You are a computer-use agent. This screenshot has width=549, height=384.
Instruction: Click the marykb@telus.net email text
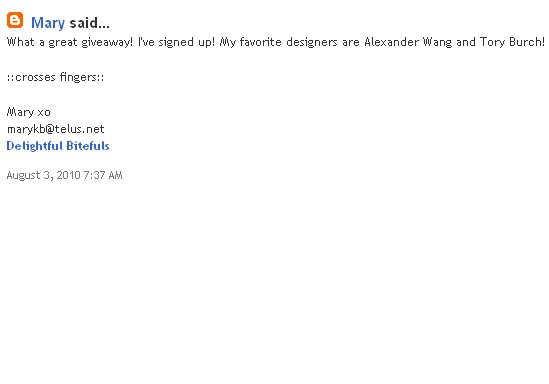[55, 129]
